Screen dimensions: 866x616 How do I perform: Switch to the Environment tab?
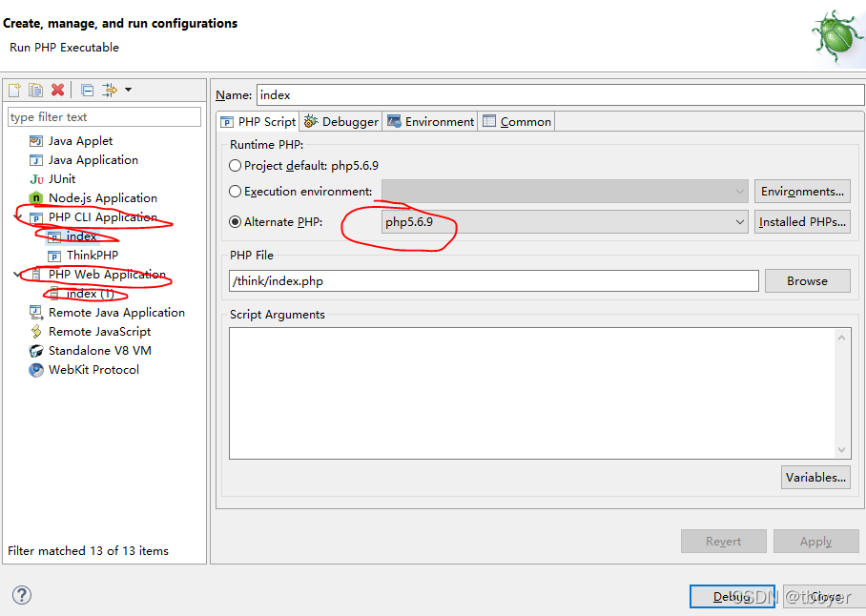(x=431, y=121)
